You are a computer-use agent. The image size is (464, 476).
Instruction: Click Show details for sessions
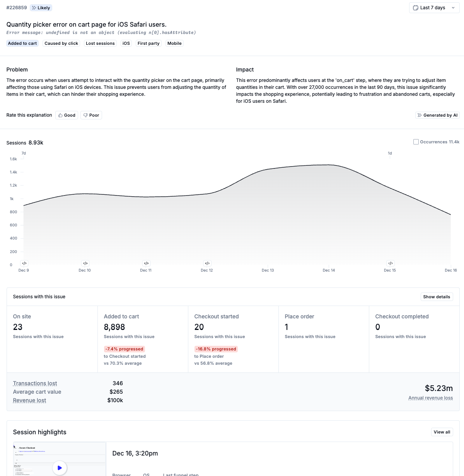tap(437, 297)
